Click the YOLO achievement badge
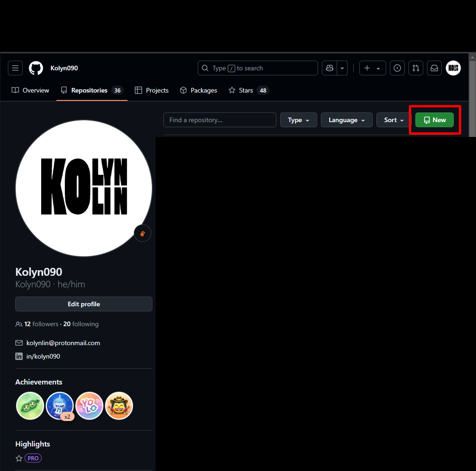 [89, 406]
